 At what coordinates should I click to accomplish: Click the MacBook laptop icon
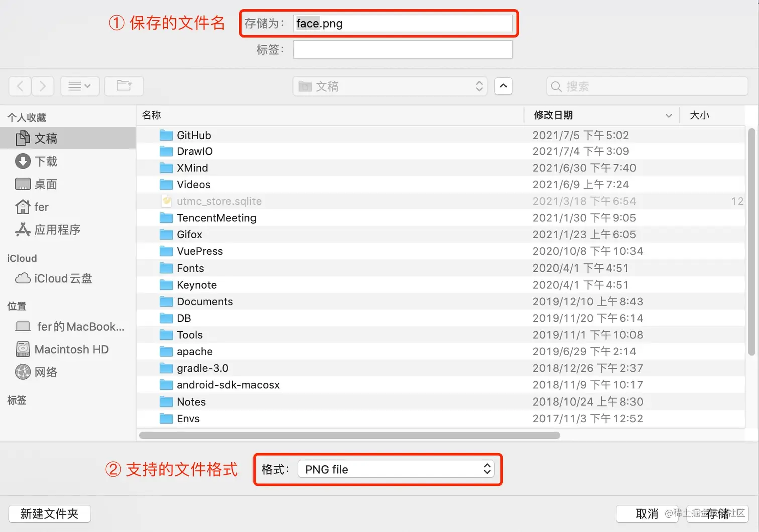tap(23, 327)
